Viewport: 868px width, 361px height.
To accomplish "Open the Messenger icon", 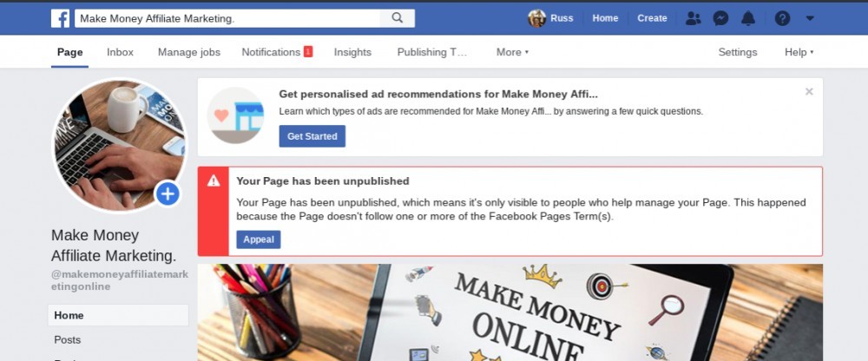I will tap(720, 18).
